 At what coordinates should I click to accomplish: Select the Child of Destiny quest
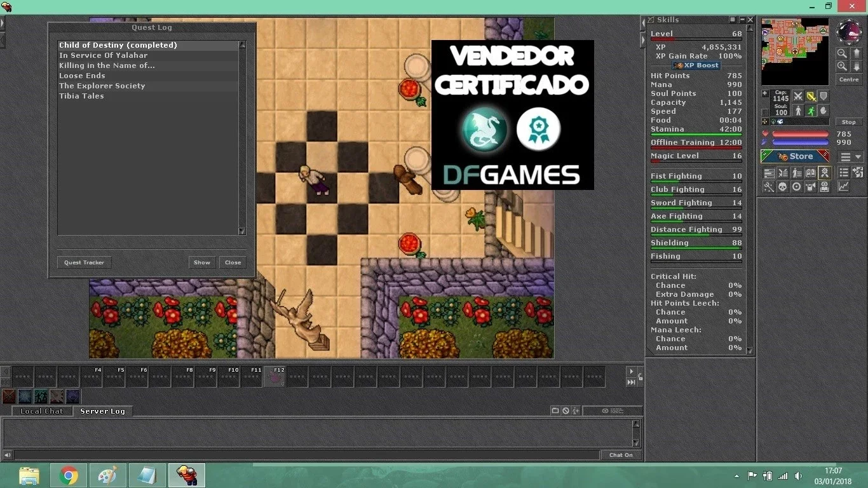[148, 45]
